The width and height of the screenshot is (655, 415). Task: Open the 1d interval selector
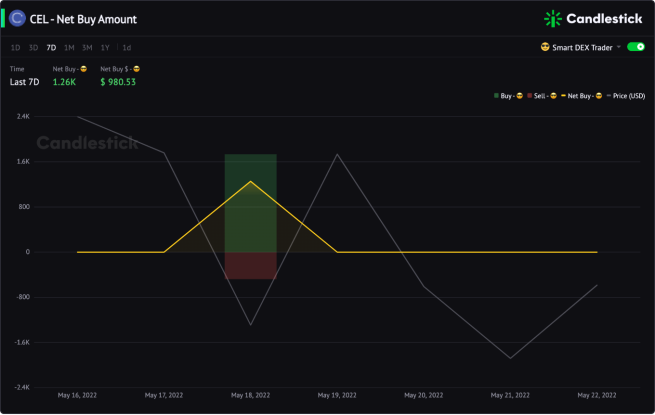[127, 48]
